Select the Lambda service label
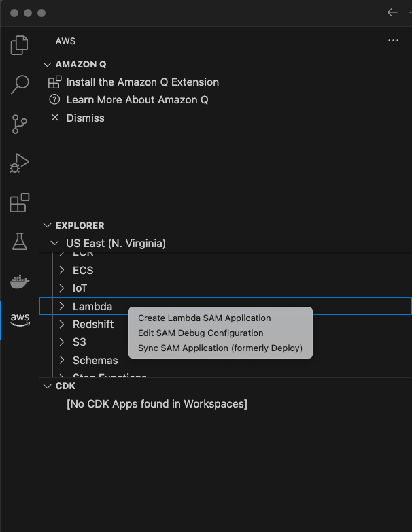The image size is (412, 532). click(92, 306)
